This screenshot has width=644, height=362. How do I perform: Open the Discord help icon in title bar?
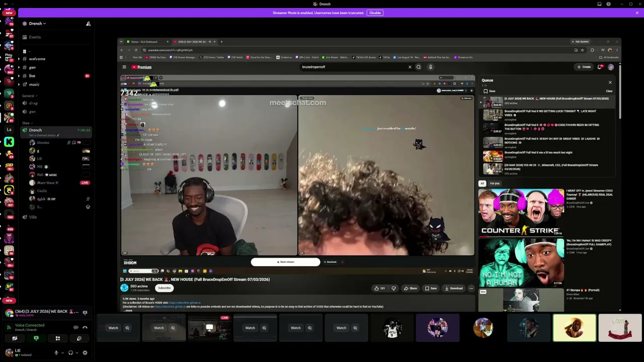click(x=608, y=4)
